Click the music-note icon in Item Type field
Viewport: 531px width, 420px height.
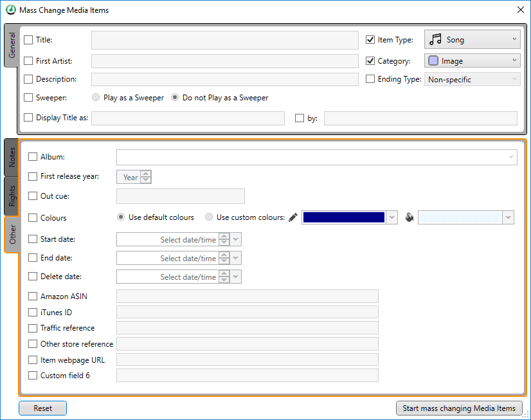[435, 39]
